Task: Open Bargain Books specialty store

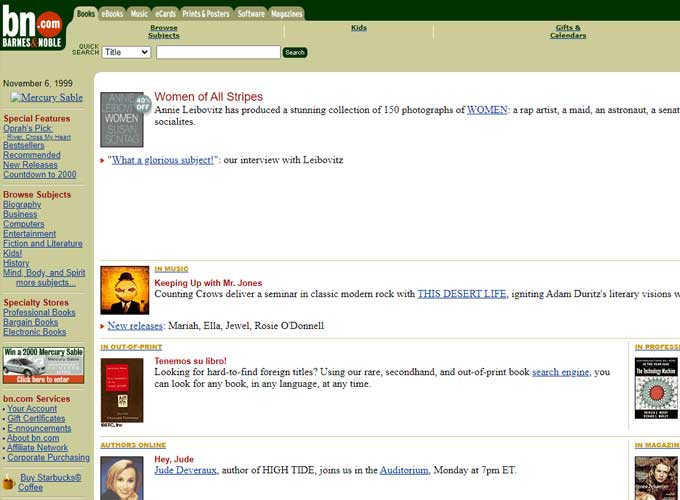Action: [30, 322]
